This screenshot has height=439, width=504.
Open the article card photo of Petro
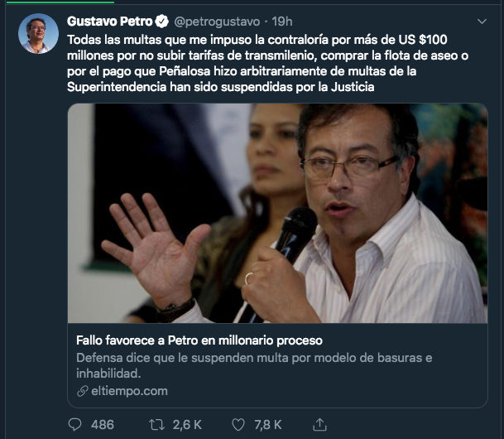click(x=277, y=213)
